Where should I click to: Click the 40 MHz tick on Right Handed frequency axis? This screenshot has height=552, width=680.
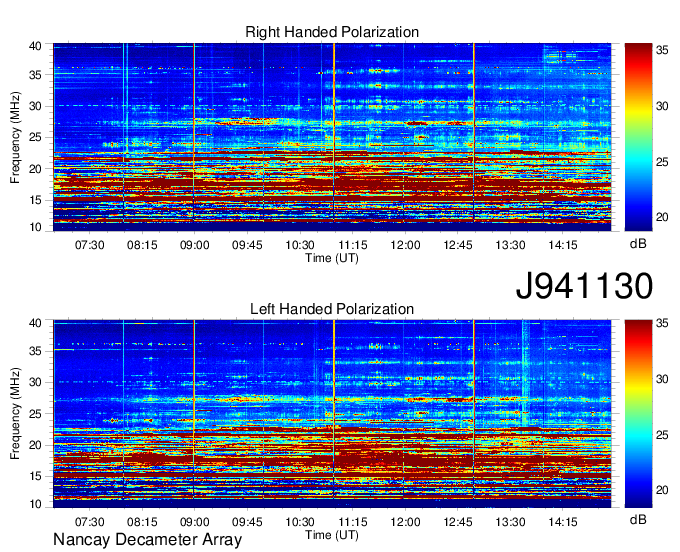(x=35, y=46)
